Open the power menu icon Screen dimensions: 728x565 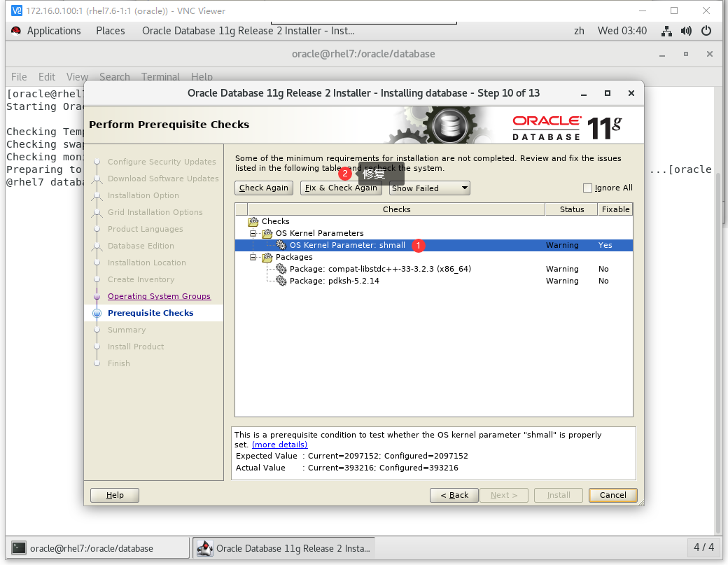706,31
